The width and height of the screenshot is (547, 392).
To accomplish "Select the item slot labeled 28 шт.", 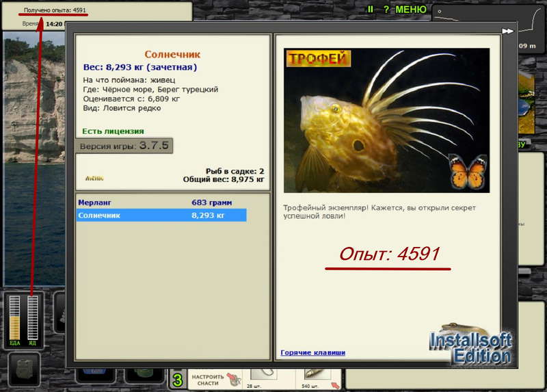I will (x=264, y=380).
